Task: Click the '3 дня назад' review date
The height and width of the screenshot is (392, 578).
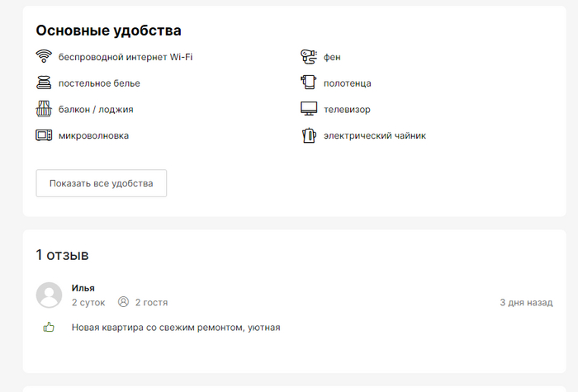Action: tap(526, 303)
